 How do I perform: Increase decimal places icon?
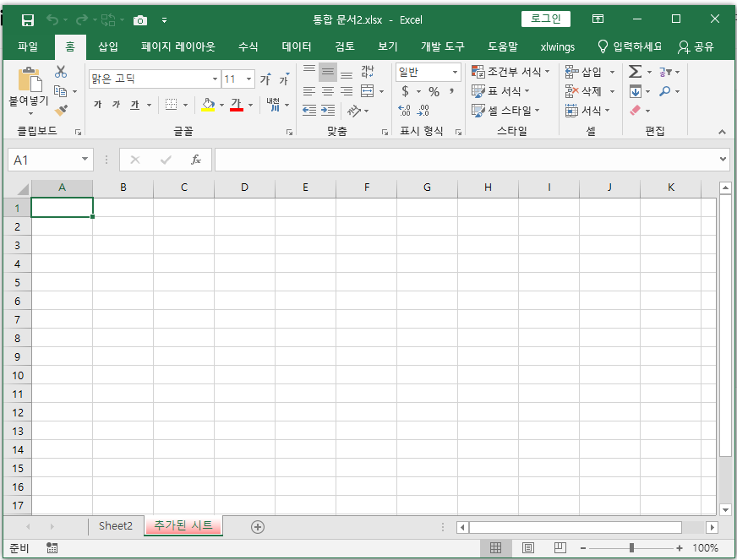pos(404,111)
